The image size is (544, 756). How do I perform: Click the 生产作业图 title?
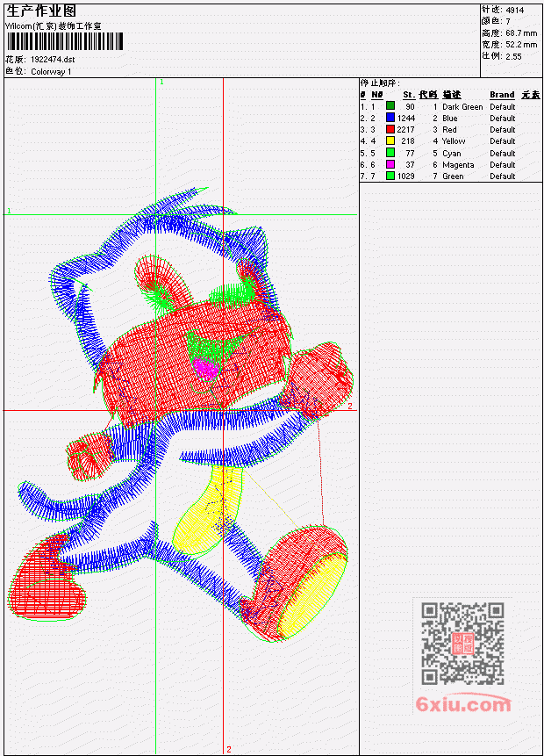click(x=41, y=11)
